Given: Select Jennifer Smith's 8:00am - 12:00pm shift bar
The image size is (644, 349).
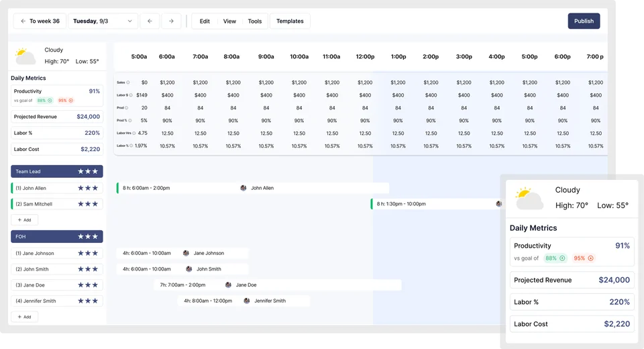Looking at the screenshot, I should click(243, 301).
